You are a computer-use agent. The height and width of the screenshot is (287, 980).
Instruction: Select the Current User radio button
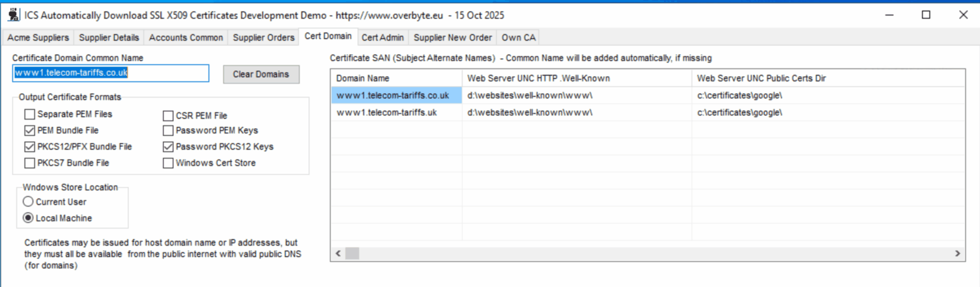click(28, 202)
